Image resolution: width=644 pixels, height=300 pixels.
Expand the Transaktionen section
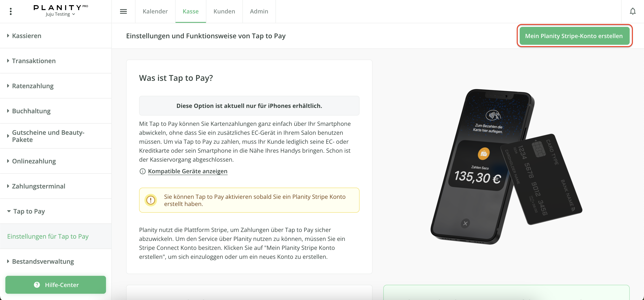34,61
